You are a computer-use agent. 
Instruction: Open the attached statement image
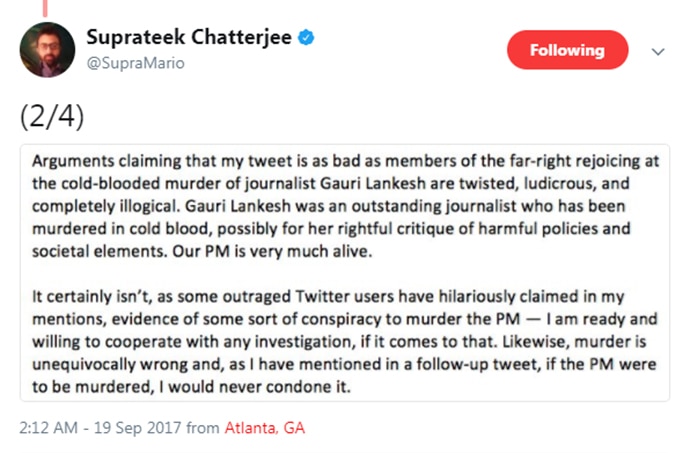point(345,272)
